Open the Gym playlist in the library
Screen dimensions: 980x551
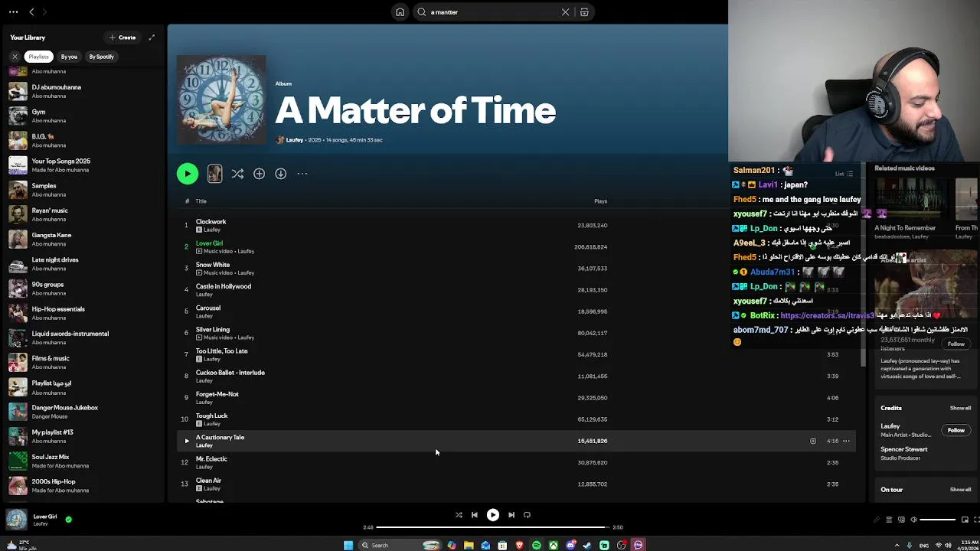point(84,116)
